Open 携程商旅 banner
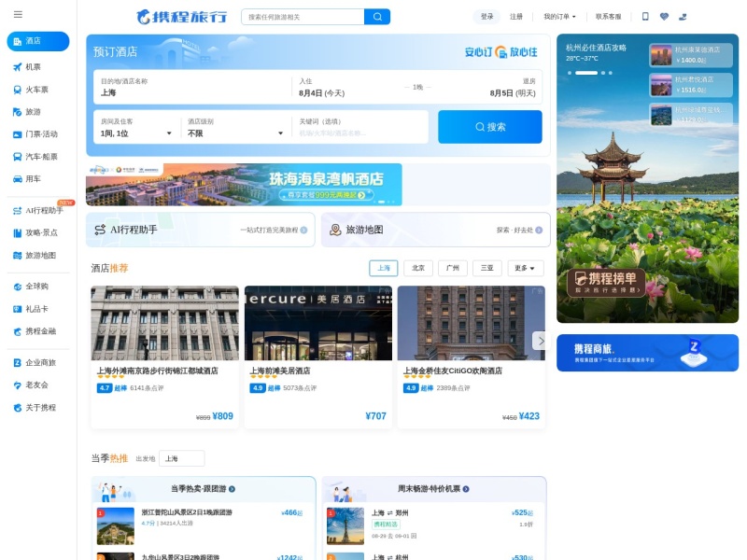Image resolution: width=747 pixels, height=560 pixels. tap(647, 353)
